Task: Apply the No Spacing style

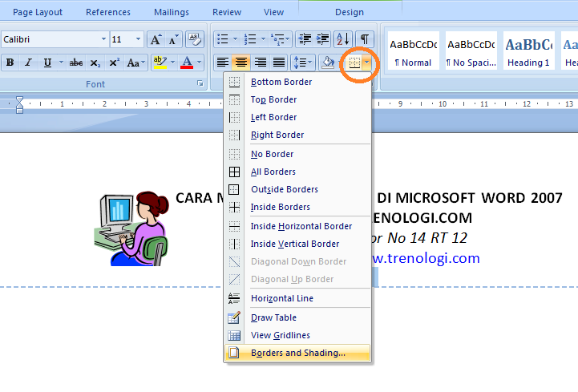Action: (471, 51)
